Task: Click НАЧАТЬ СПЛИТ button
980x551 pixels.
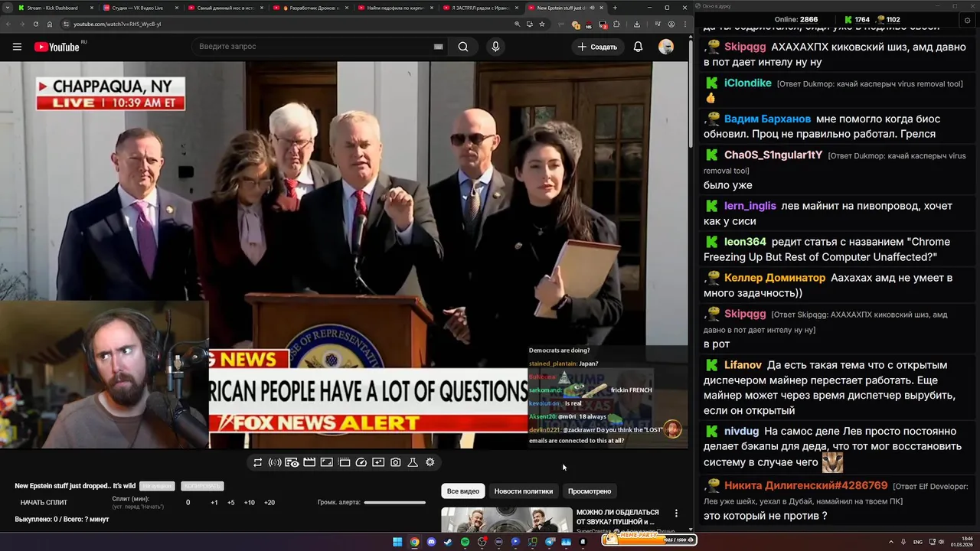Action: [x=44, y=503]
